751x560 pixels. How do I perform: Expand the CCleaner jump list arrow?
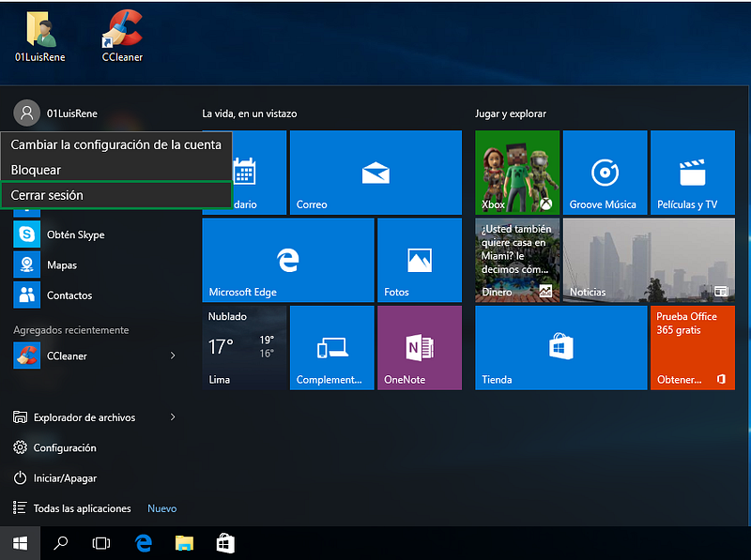173,356
